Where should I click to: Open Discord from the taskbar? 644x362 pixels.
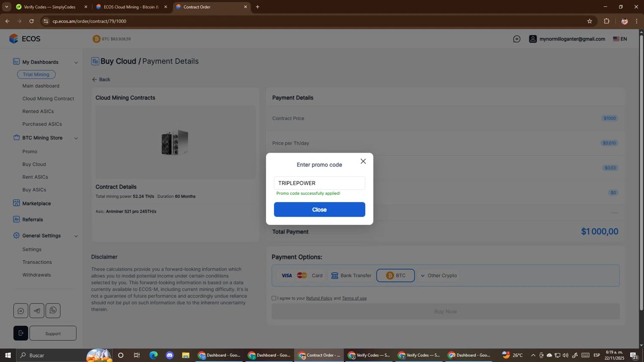170,356
